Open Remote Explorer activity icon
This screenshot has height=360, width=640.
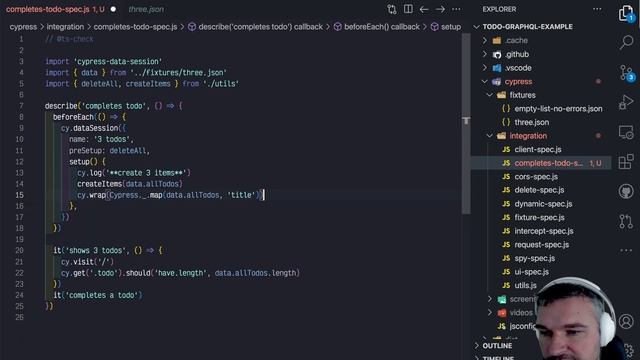[x=626, y=132]
